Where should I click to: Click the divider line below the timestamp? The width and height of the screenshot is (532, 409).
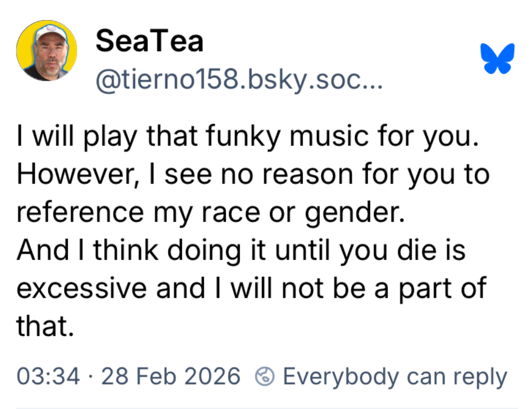266,407
